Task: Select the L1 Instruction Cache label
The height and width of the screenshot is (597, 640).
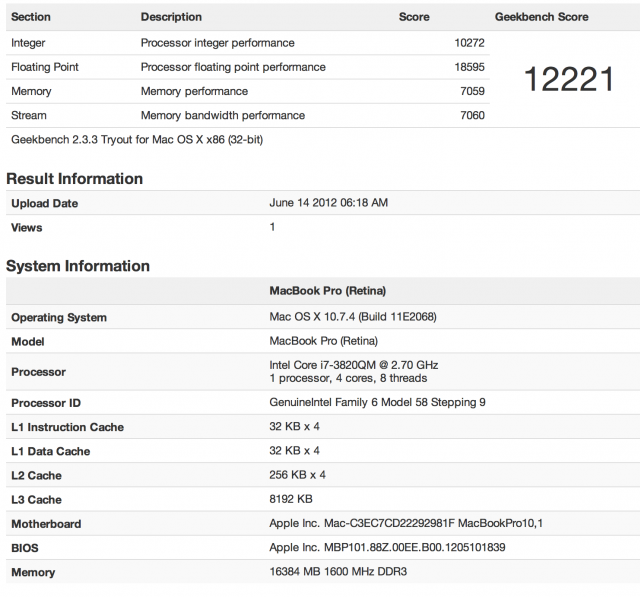Action: tap(67, 427)
